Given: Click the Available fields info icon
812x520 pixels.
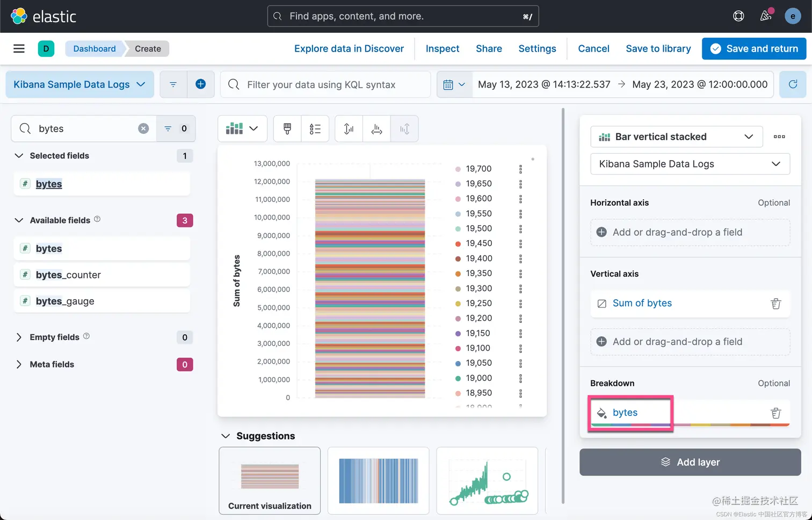Looking at the screenshot, I should [97, 219].
